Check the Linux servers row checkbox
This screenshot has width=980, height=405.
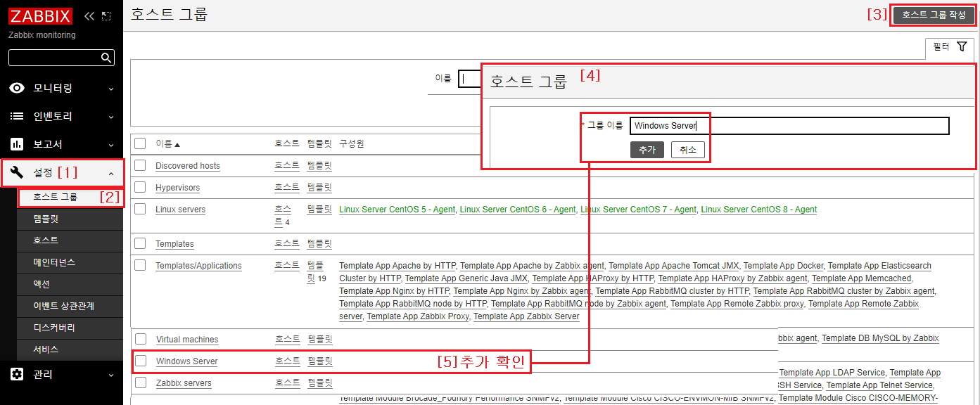pos(140,209)
